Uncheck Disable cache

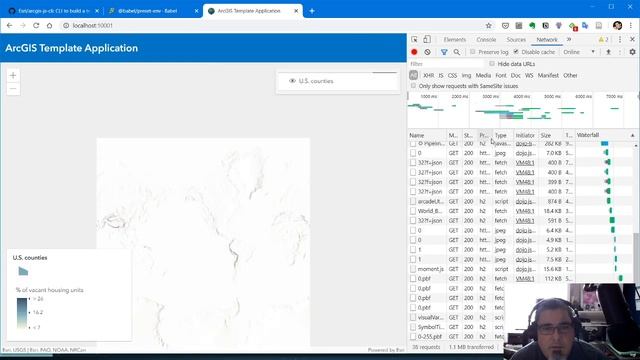tap(516, 52)
